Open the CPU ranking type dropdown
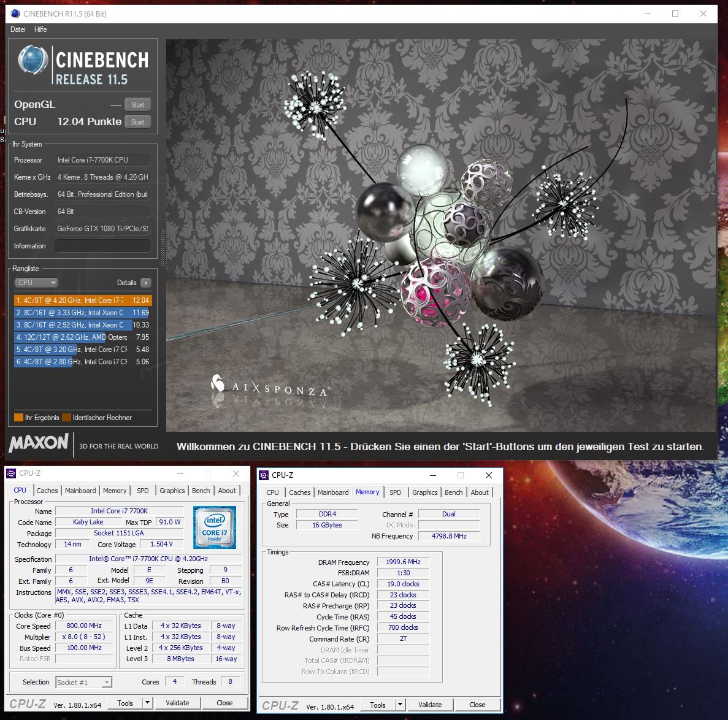728x720 pixels. pyautogui.click(x=36, y=282)
